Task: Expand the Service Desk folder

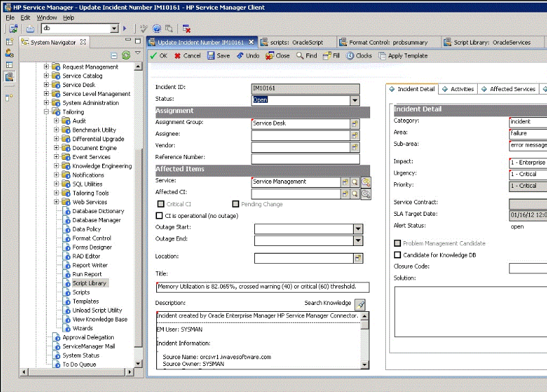Action: (x=46, y=84)
